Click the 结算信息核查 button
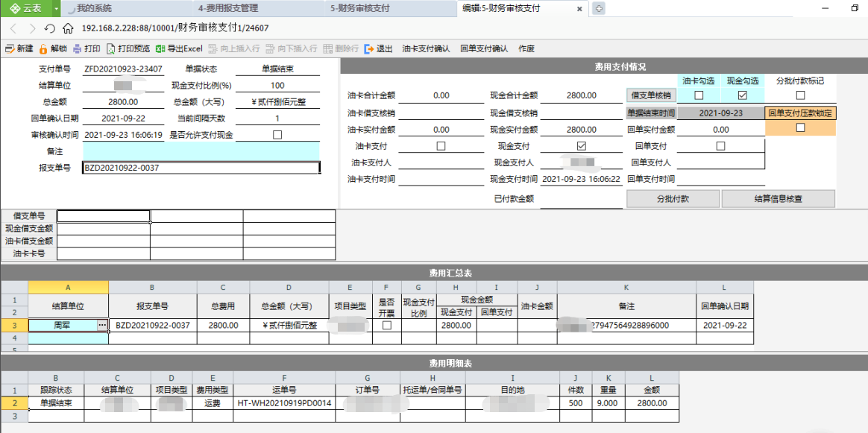Viewport: 868px width, 433px height. tap(778, 198)
